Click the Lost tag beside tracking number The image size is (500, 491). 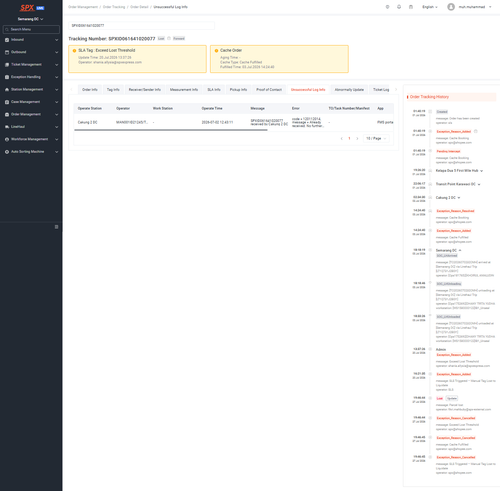[161, 39]
